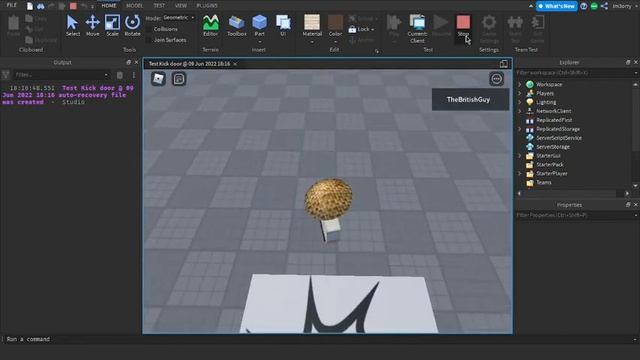This screenshot has height=360, width=640.
Task: Open the Color dropdown arrow
Action: coord(335,42)
